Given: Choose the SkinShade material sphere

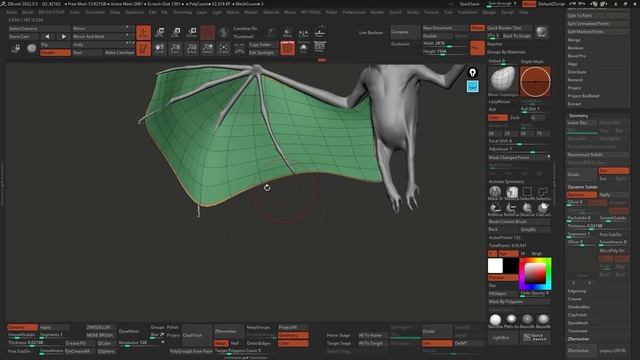Looking at the screenshot, I should (x=495, y=320).
